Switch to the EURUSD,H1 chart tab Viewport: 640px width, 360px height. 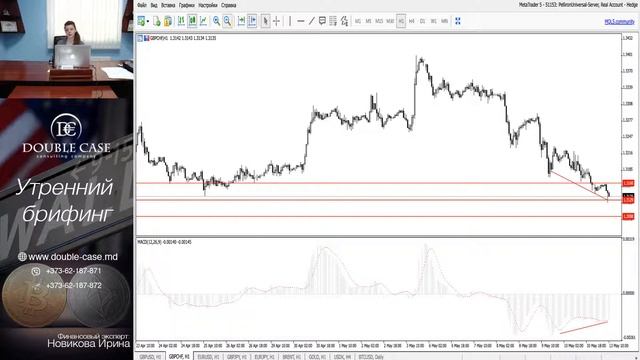click(208, 356)
